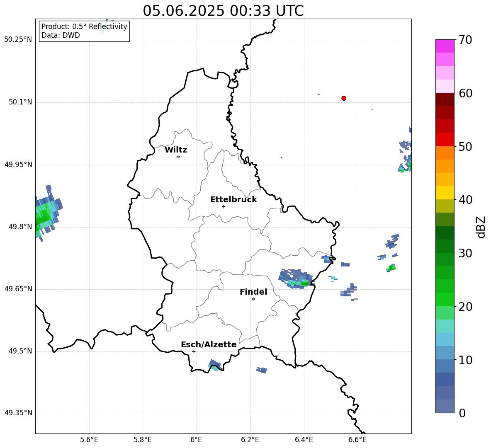Click the latitude label 49.65°N

[18, 288]
